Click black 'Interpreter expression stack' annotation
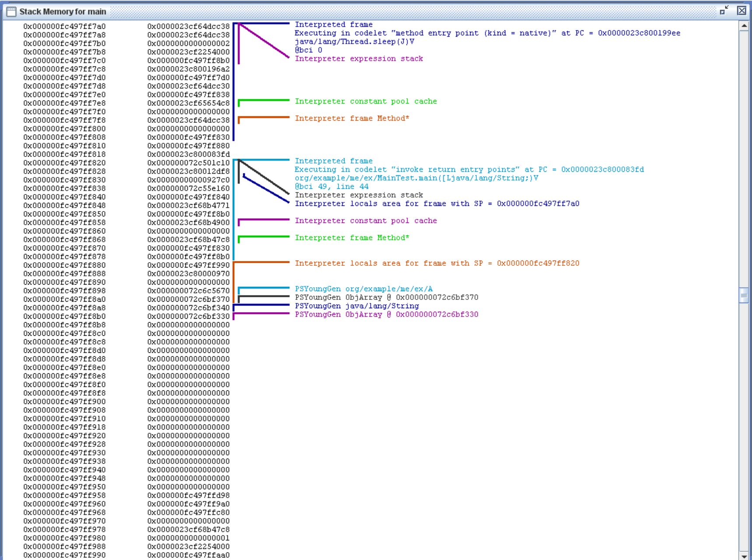 [359, 195]
